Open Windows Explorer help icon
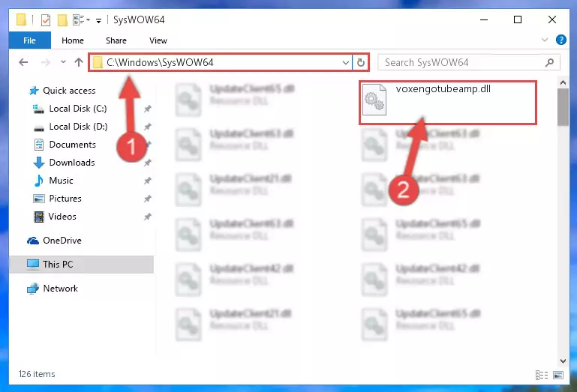The width and height of the screenshot is (577, 392). tap(560, 40)
